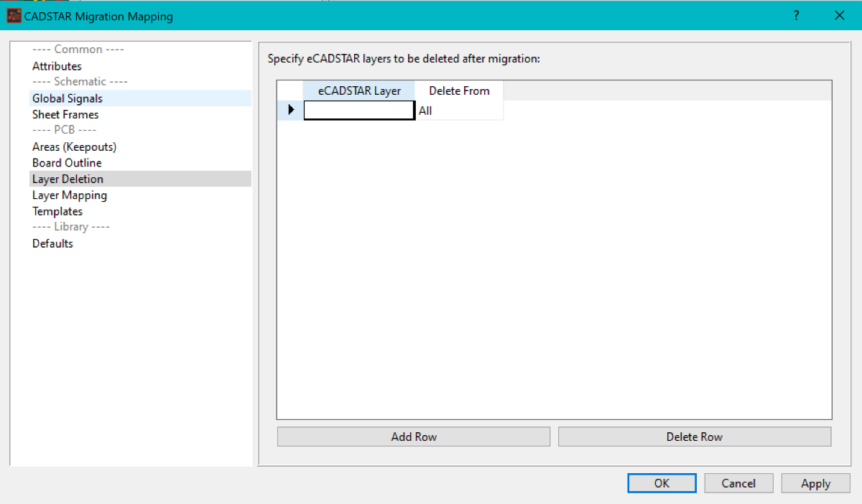Select the Board Outline entry

pyautogui.click(x=67, y=163)
